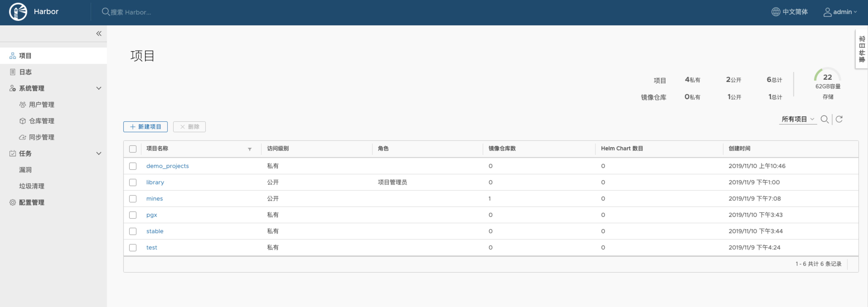Check the mines row checkbox
This screenshot has width=868, height=307.
pyautogui.click(x=133, y=199)
